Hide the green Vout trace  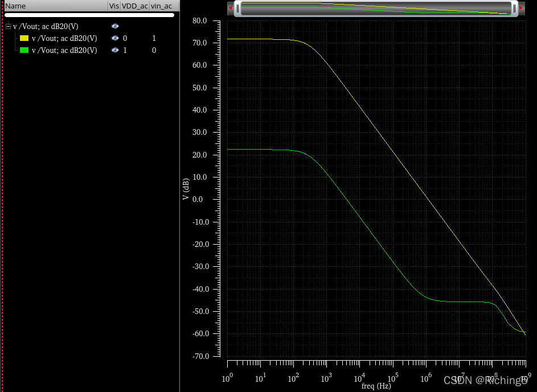pyautogui.click(x=115, y=50)
